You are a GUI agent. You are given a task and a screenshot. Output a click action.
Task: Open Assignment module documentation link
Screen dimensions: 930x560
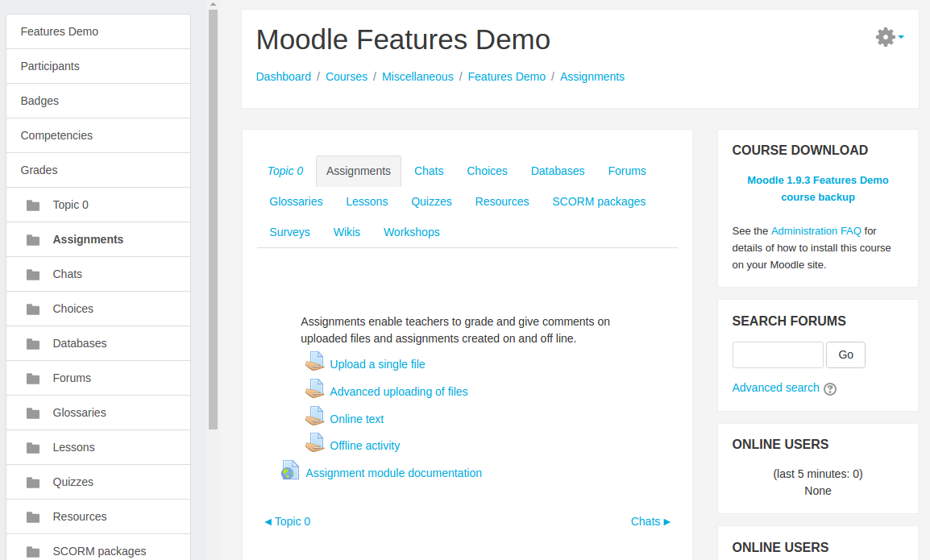point(393,473)
